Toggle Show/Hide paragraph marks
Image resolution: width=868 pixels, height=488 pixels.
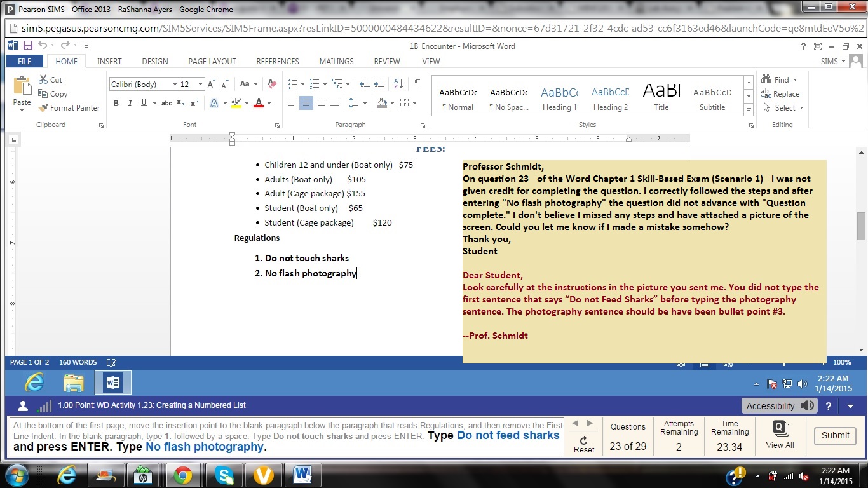[x=417, y=84]
